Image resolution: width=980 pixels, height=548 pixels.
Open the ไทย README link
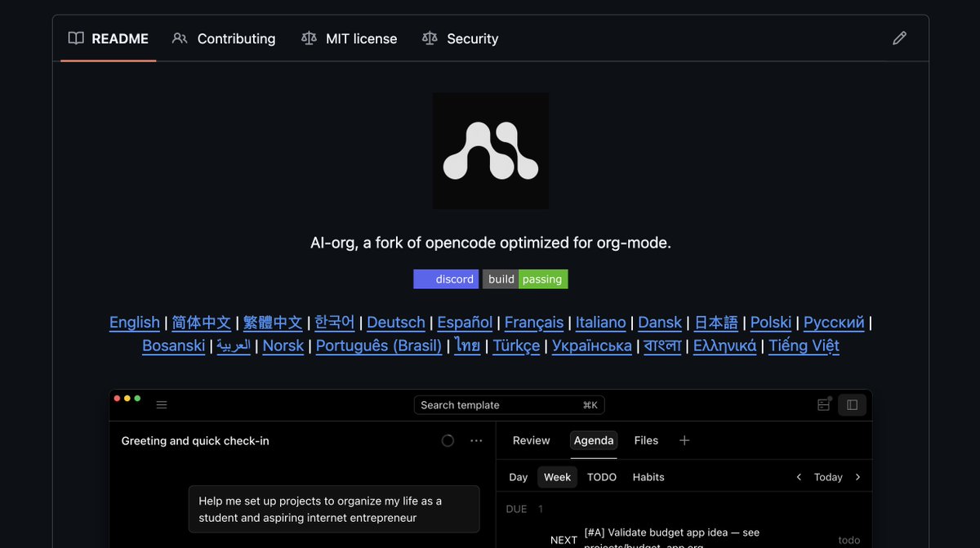pos(467,345)
